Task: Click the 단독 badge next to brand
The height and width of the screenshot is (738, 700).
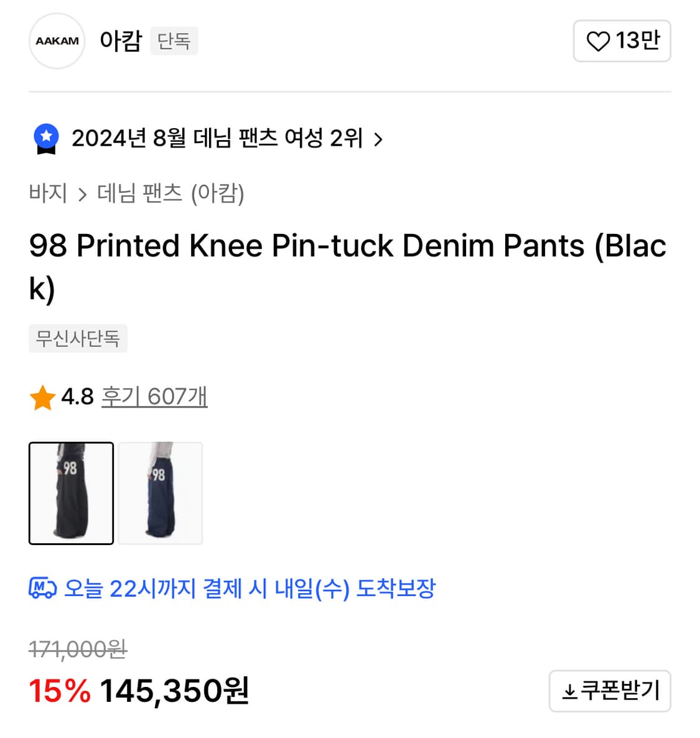Action: 174,41
